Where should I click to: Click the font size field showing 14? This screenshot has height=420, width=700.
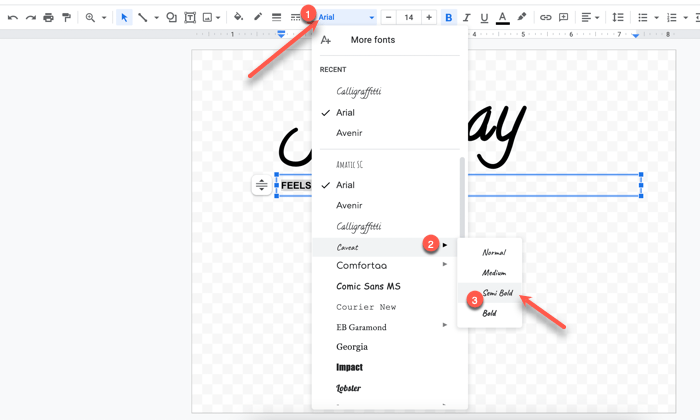(x=408, y=17)
